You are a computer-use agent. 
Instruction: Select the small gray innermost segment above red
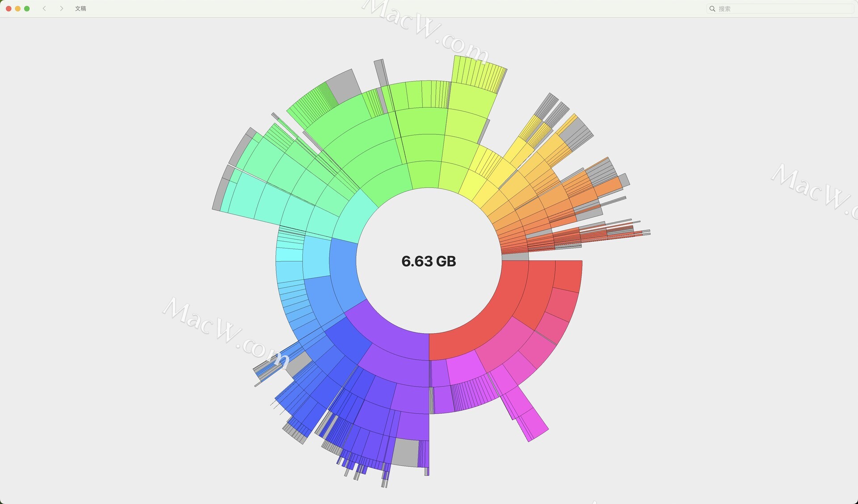click(515, 257)
